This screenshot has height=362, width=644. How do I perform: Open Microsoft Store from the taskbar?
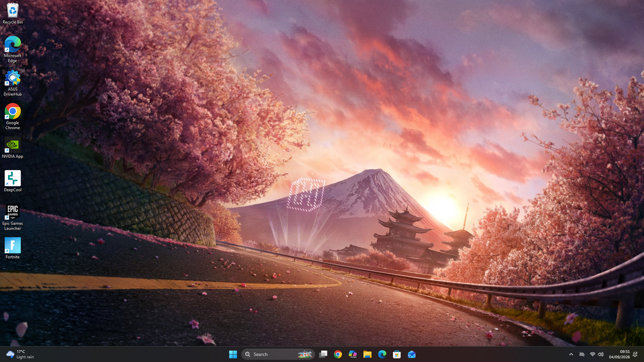tap(397, 354)
